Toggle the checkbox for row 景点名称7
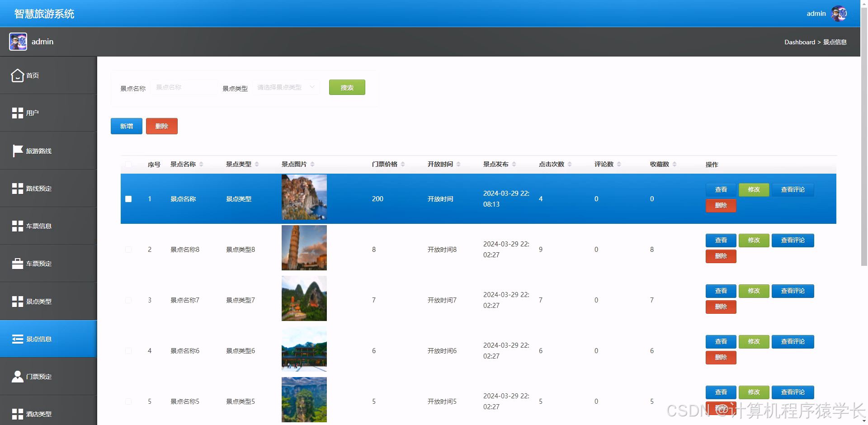Viewport: 868px width, 425px height. 128,300
